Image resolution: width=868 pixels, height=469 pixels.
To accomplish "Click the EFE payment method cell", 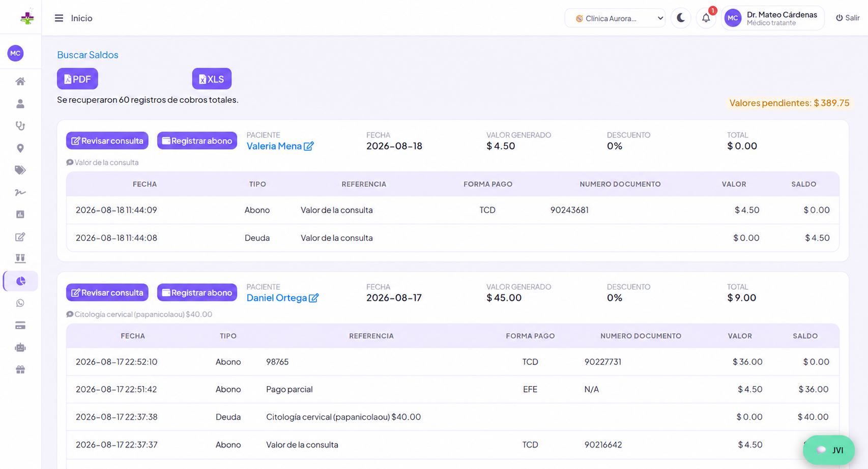I will pos(530,389).
